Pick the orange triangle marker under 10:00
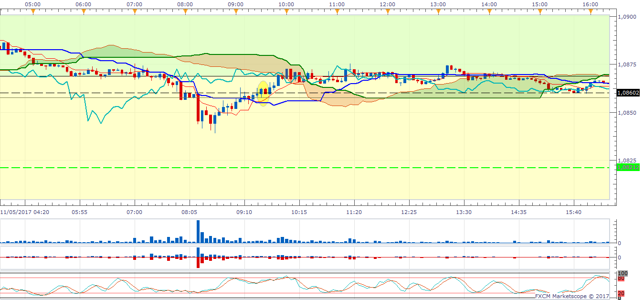 pyautogui.click(x=286, y=11)
